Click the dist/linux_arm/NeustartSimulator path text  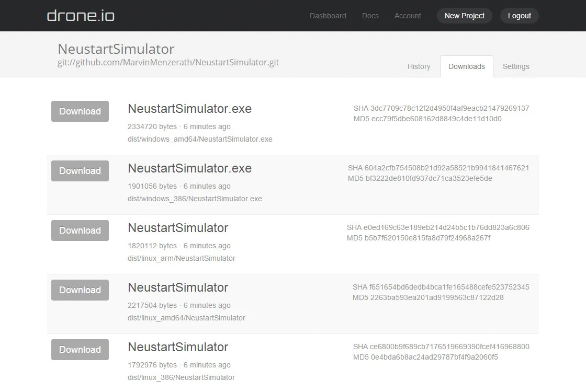(x=181, y=258)
